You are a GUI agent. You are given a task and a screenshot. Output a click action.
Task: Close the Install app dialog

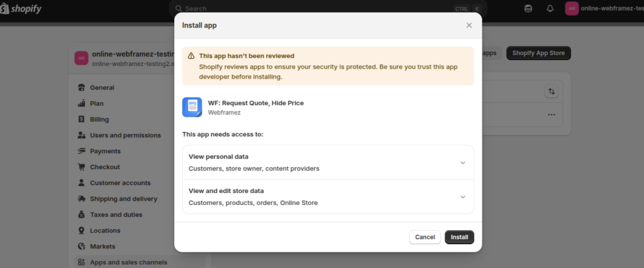pos(469,26)
